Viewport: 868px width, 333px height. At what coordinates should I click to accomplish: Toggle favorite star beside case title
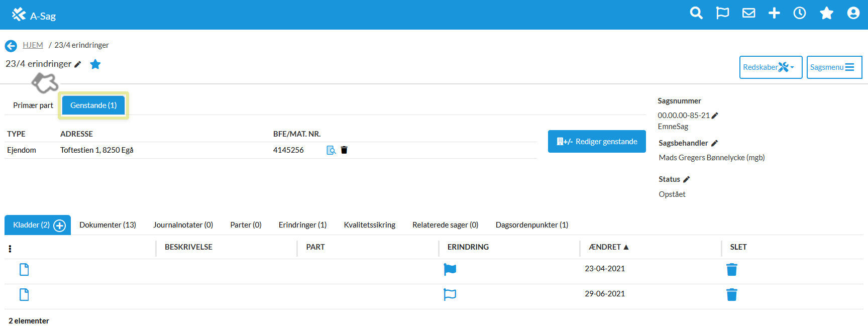coord(95,64)
